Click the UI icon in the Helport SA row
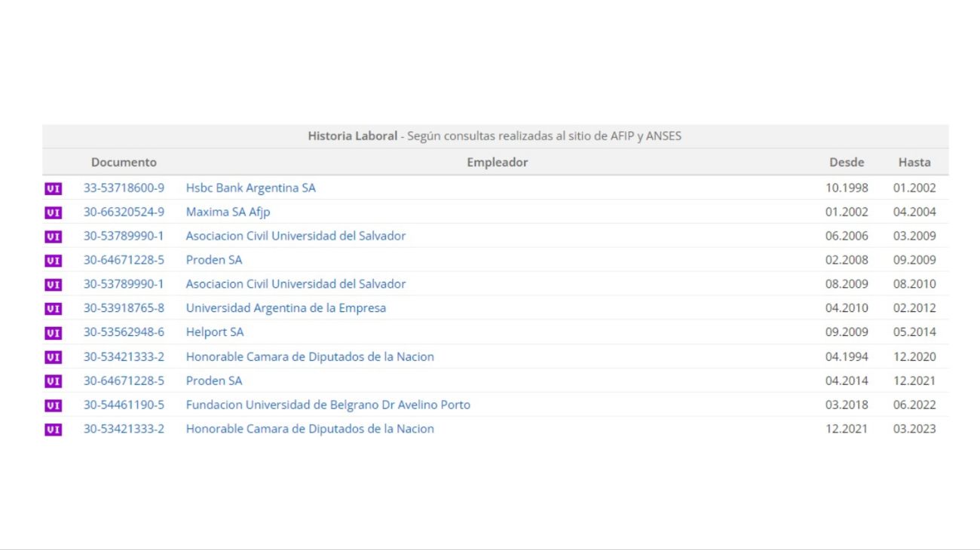 click(53, 333)
